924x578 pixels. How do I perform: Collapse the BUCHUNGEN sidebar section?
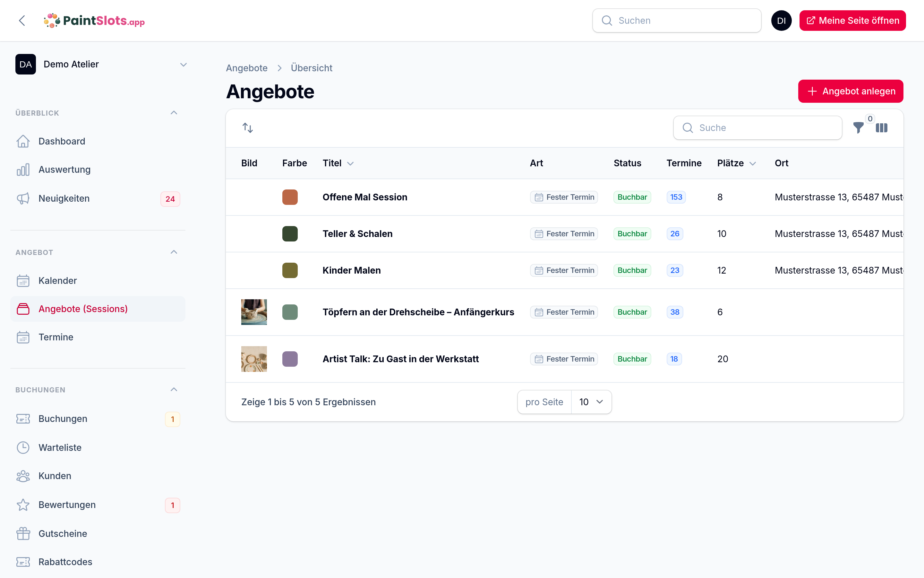pyautogui.click(x=174, y=390)
